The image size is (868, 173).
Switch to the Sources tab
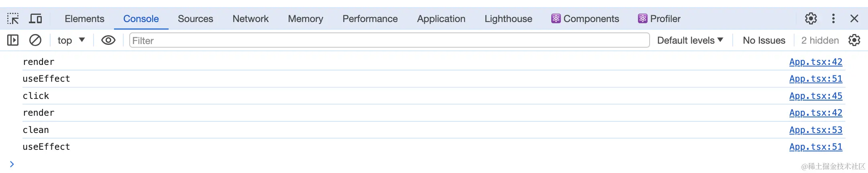tap(196, 19)
